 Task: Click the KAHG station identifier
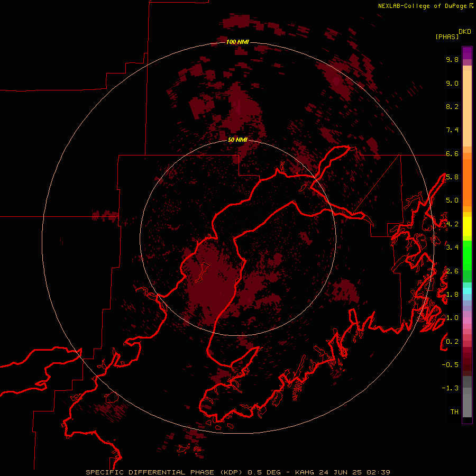[x=305, y=472]
